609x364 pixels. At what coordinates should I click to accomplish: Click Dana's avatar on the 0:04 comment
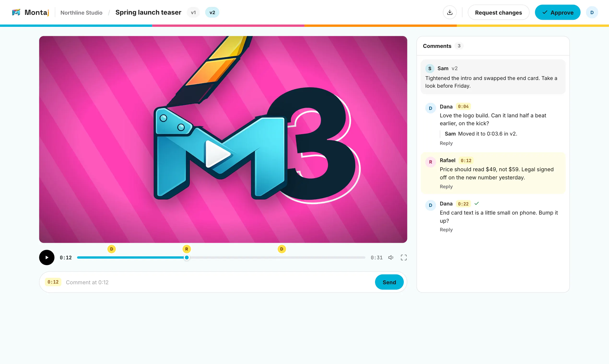(430, 108)
